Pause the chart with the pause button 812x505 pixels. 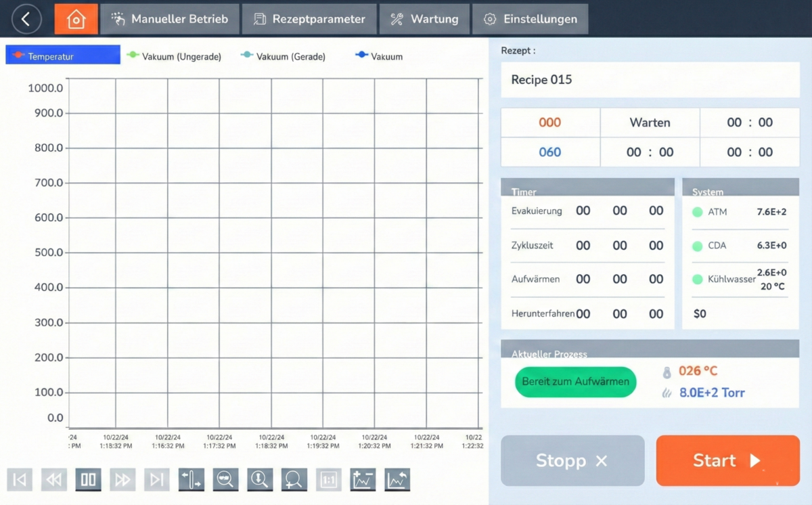click(x=89, y=480)
